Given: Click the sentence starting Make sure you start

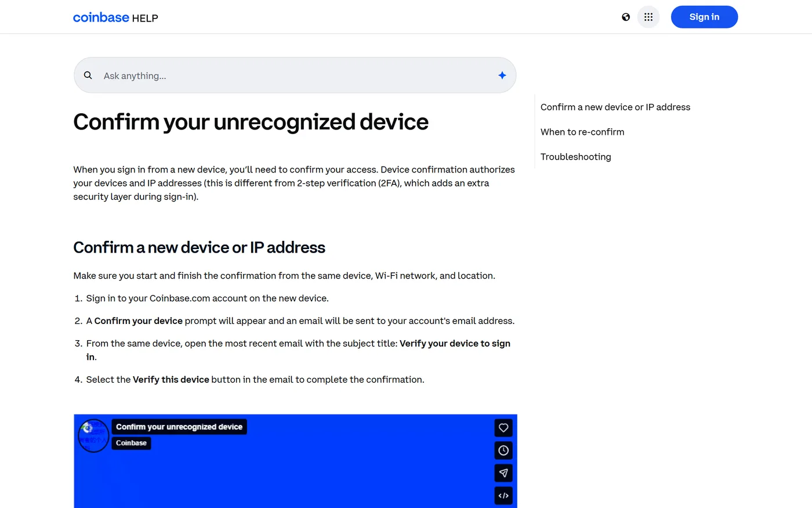Looking at the screenshot, I should (284, 276).
